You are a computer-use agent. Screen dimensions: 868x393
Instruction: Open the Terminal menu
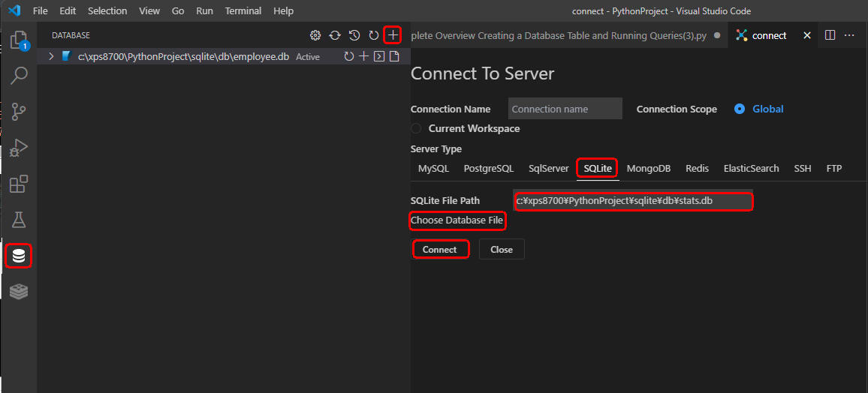(243, 11)
